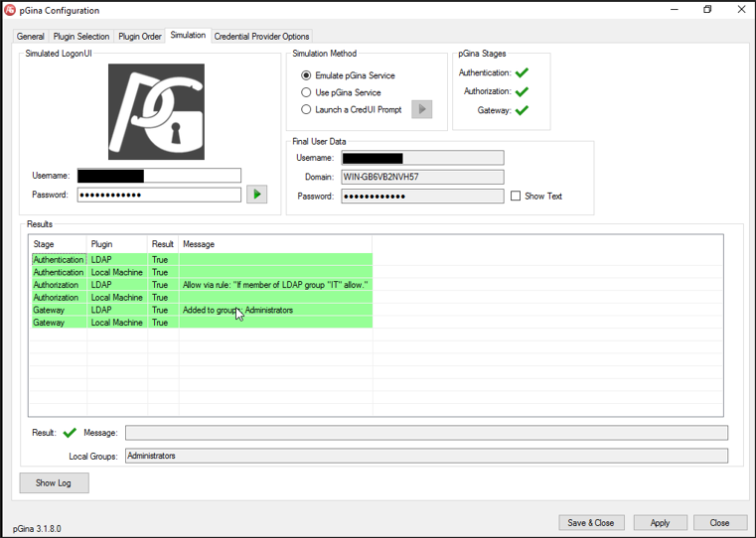Click the Authentication stage green checkmark
Viewport: 756px width, 538px height.
(522, 72)
